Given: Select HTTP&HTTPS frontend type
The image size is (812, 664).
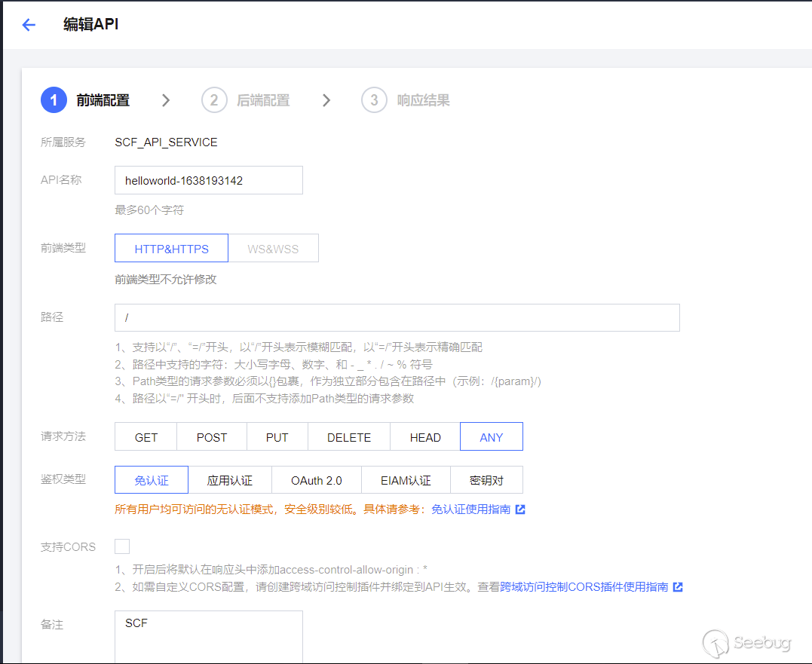Looking at the screenshot, I should point(171,249).
